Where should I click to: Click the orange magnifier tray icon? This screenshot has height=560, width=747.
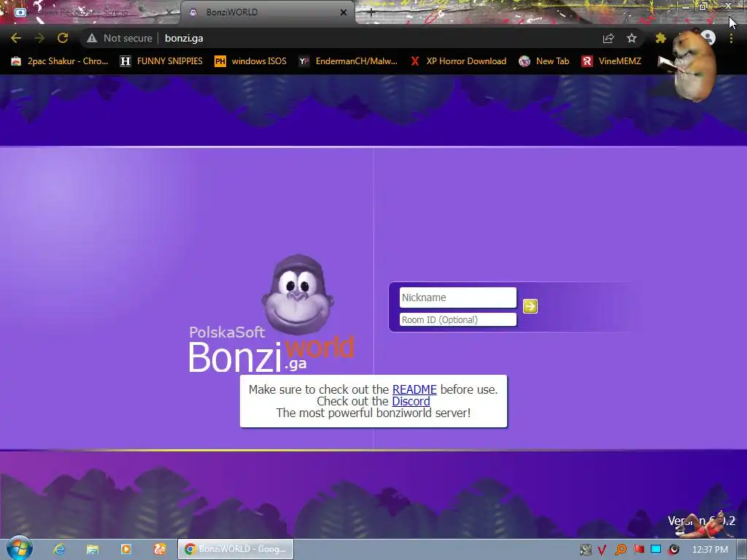tap(620, 550)
